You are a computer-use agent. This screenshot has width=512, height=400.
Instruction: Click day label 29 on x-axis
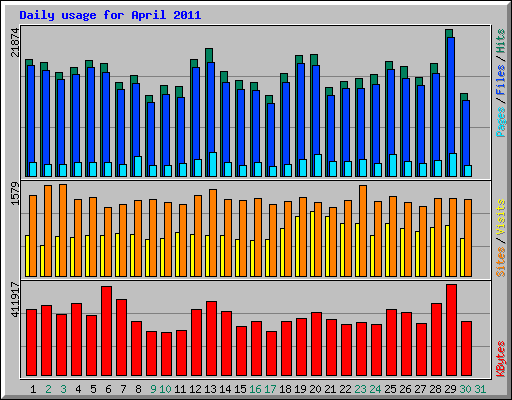pyautogui.click(x=450, y=389)
